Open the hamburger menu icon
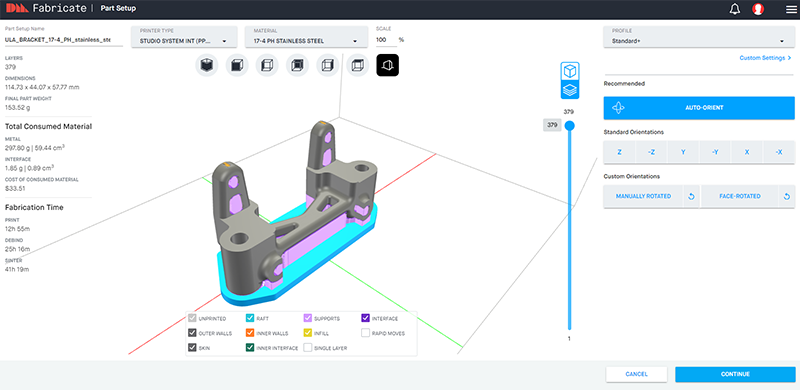The image size is (800, 390). tap(790, 9)
